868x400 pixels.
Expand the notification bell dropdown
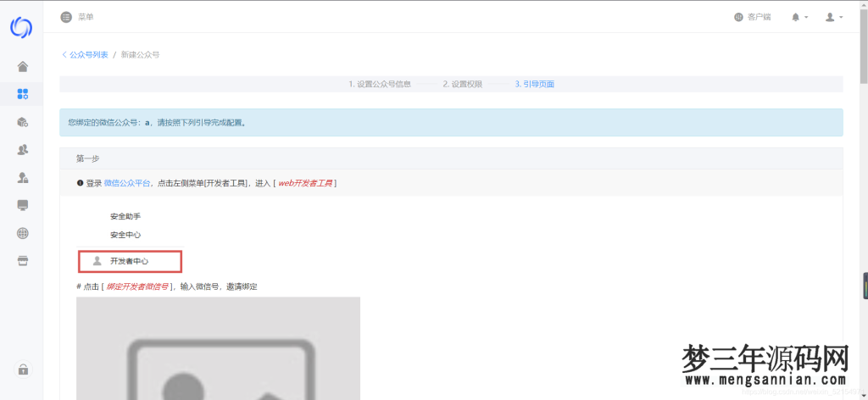799,17
